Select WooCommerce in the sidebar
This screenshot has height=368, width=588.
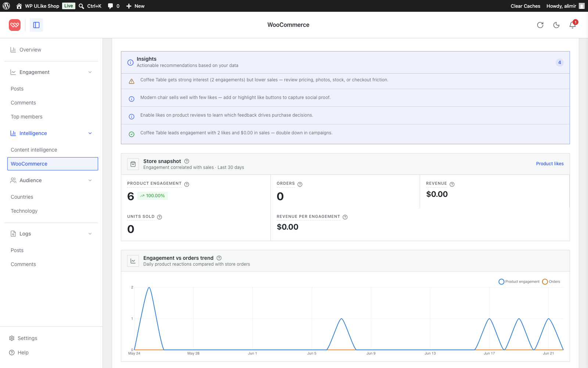(53, 164)
